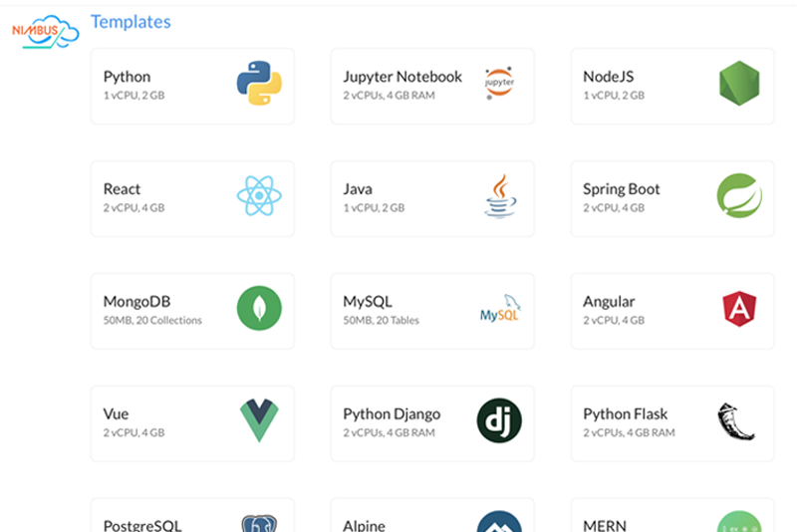Click the Django dj icon

pyautogui.click(x=499, y=421)
